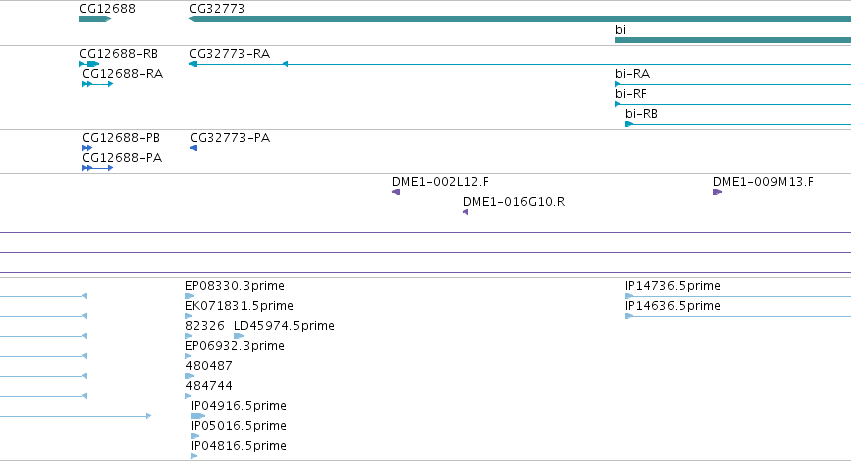This screenshot has width=851, height=461.
Task: Click the EK071831.5prime EST glyph
Action: [189, 316]
